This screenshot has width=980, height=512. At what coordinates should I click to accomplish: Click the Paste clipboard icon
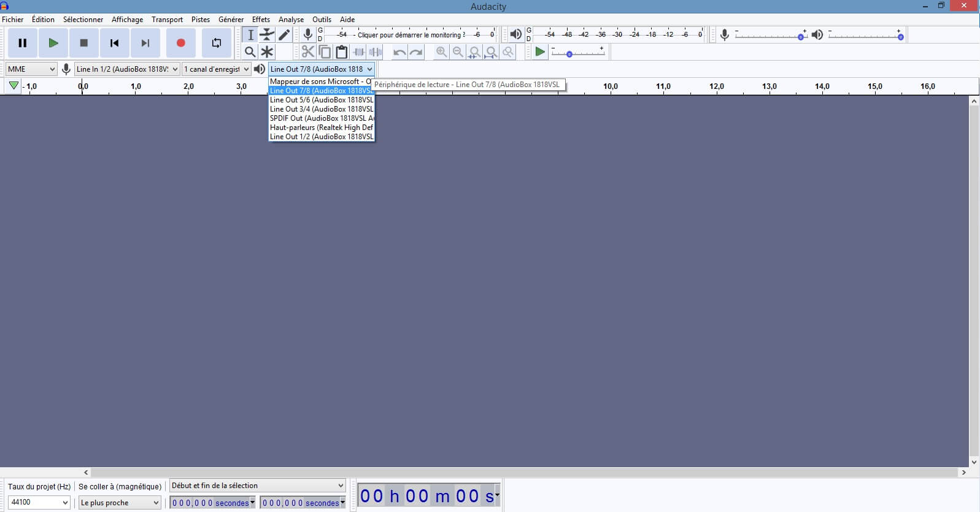click(342, 52)
